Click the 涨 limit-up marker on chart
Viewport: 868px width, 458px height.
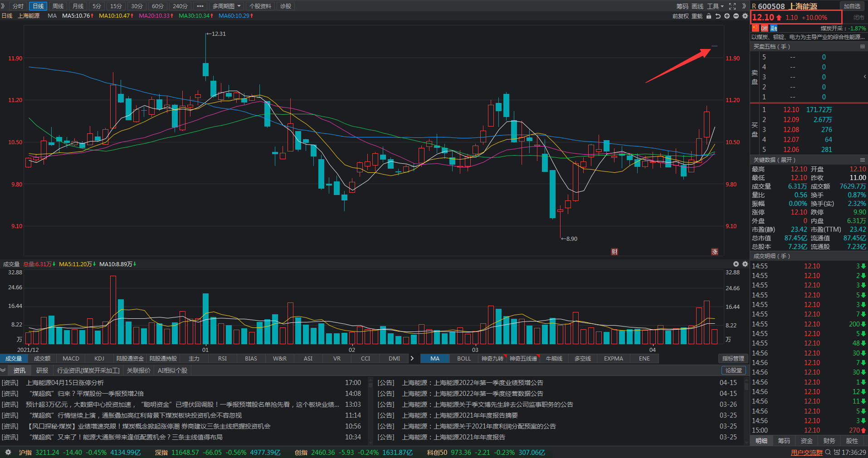tap(715, 252)
